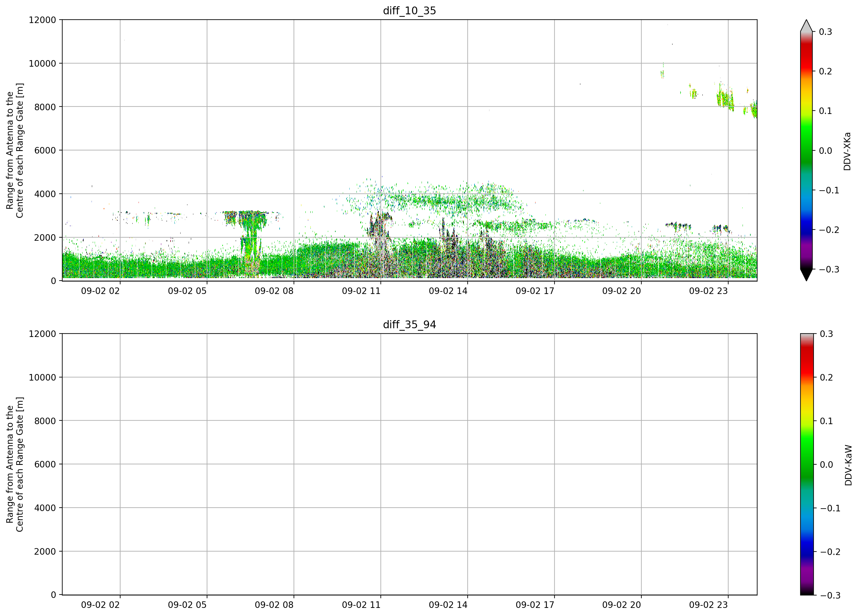
Task: Click the 12000 y-axis label of top plot
Action: tap(42, 20)
